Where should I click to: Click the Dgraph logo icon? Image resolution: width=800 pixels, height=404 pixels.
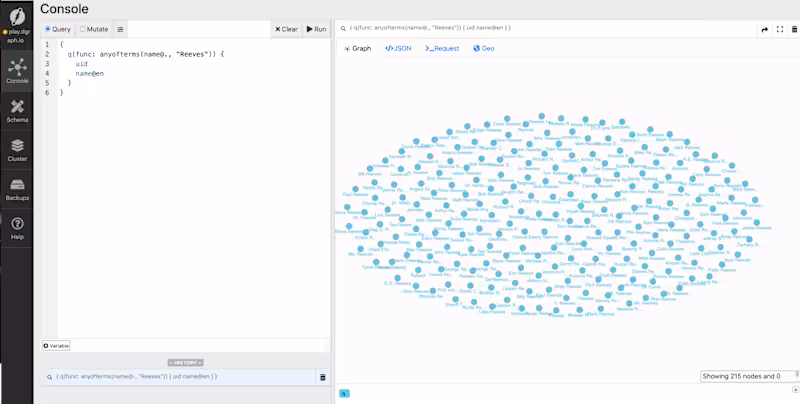click(17, 16)
